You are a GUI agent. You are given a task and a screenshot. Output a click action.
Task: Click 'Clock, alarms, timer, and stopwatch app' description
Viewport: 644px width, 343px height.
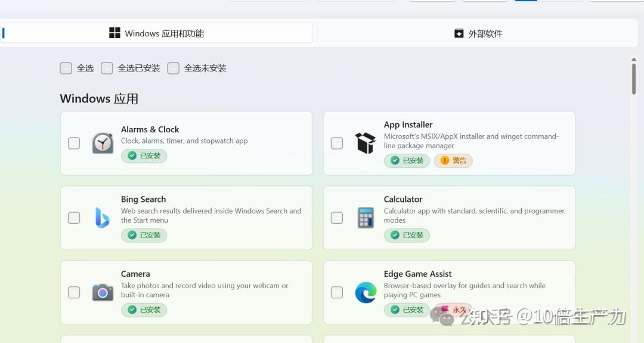point(184,141)
